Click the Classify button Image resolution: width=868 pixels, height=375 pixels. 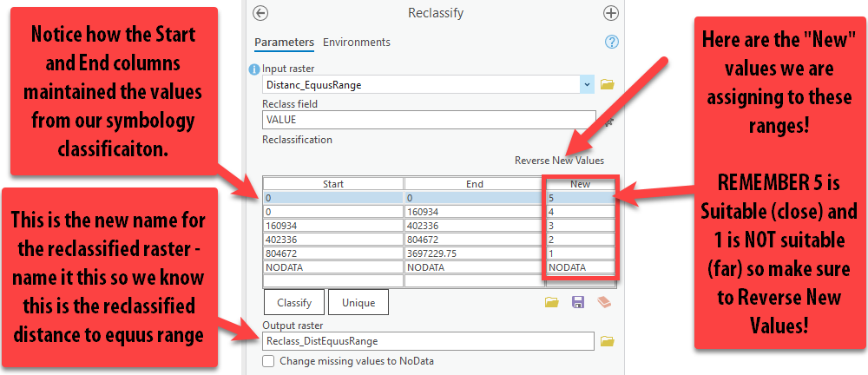coord(293,302)
